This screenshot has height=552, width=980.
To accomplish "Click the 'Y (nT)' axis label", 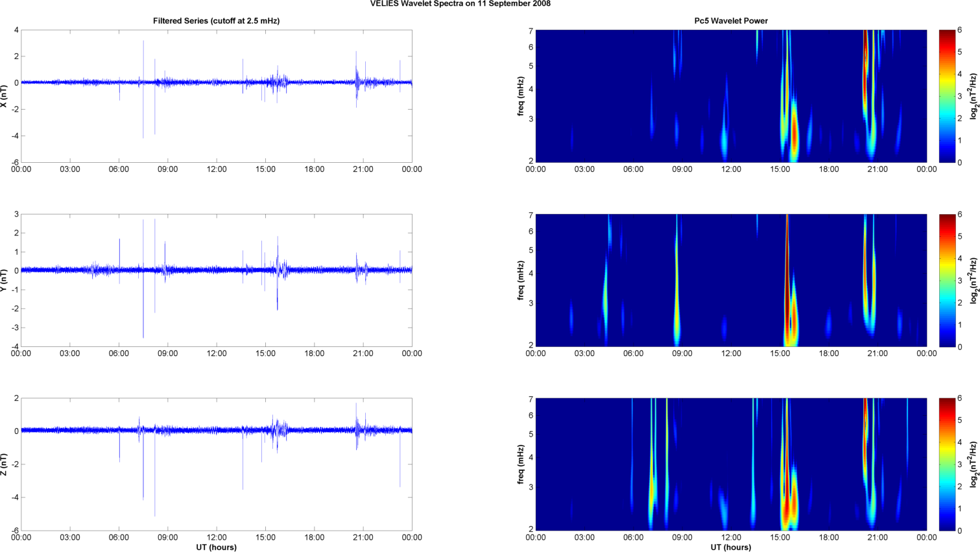I will [x=5, y=280].
